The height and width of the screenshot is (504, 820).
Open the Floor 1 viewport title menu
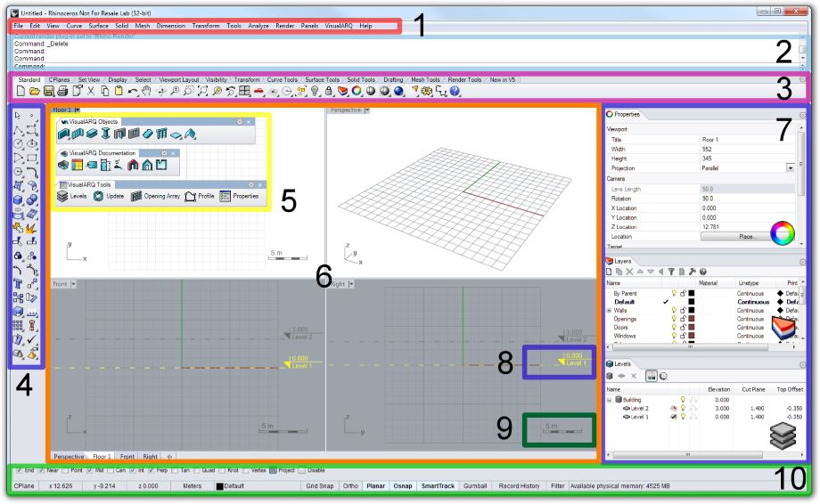[77, 110]
